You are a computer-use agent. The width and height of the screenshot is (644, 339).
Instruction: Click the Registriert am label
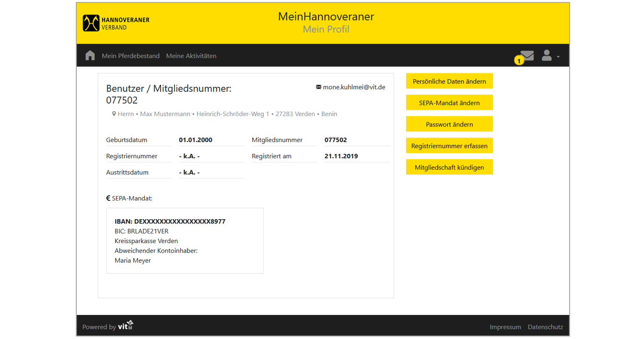pos(271,156)
